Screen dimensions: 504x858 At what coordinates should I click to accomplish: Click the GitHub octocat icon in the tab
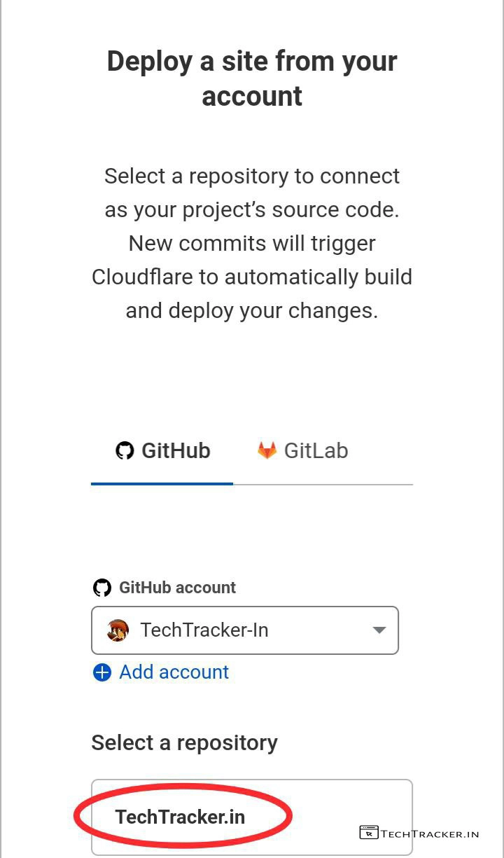click(x=125, y=450)
